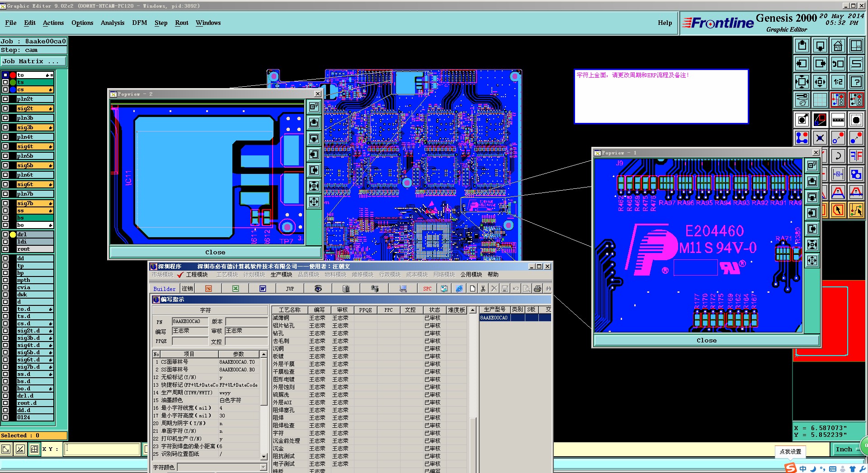The height and width of the screenshot is (473, 868).
Task: Click the 1:2 scale icon
Action: (x=838, y=82)
